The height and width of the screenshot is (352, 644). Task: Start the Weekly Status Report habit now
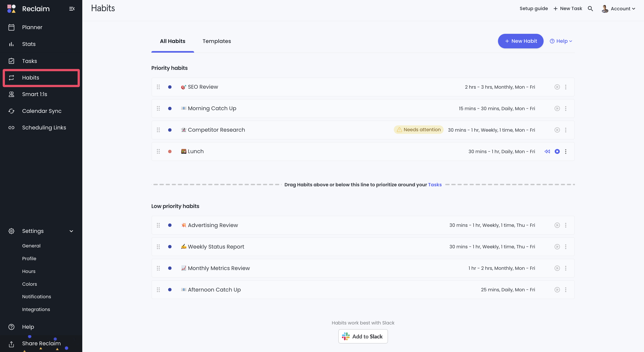(557, 247)
